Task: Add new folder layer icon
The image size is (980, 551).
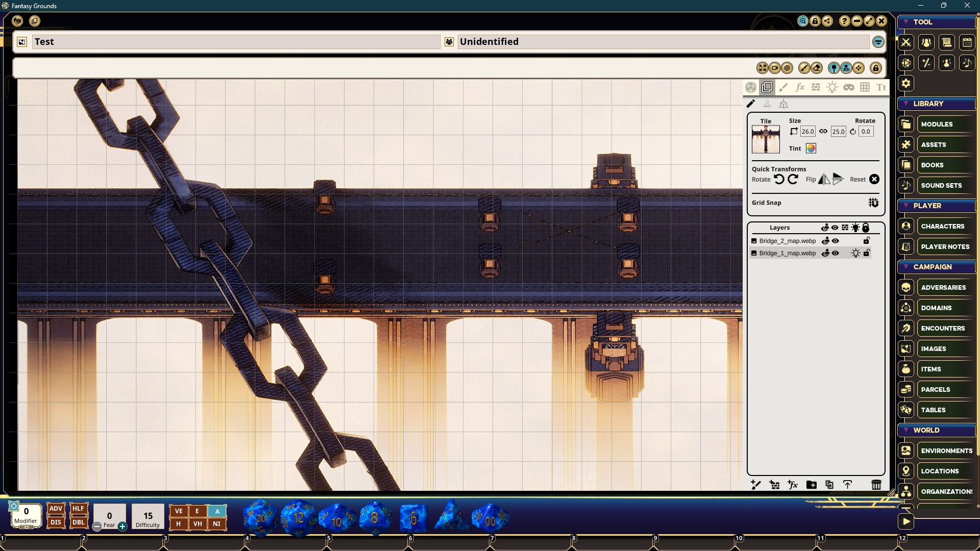Action: click(x=811, y=485)
